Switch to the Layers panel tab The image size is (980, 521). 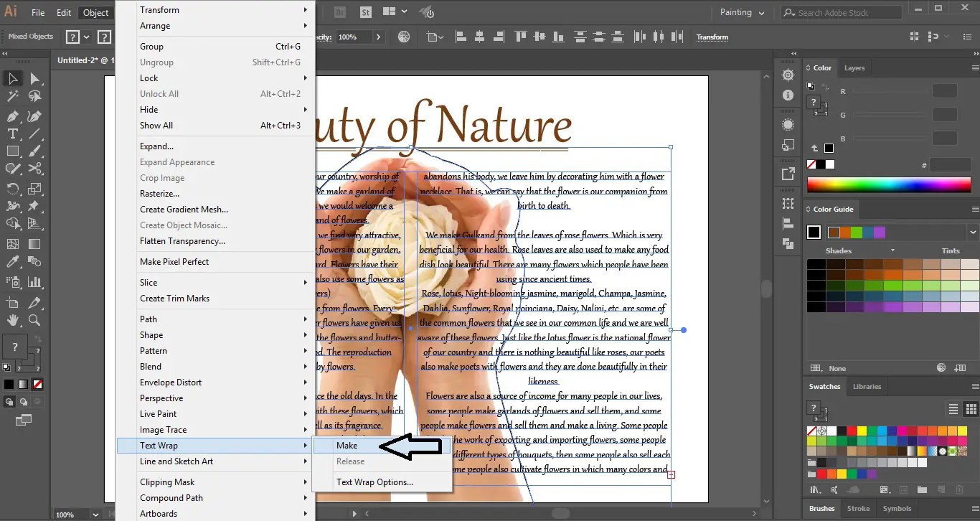click(x=854, y=68)
